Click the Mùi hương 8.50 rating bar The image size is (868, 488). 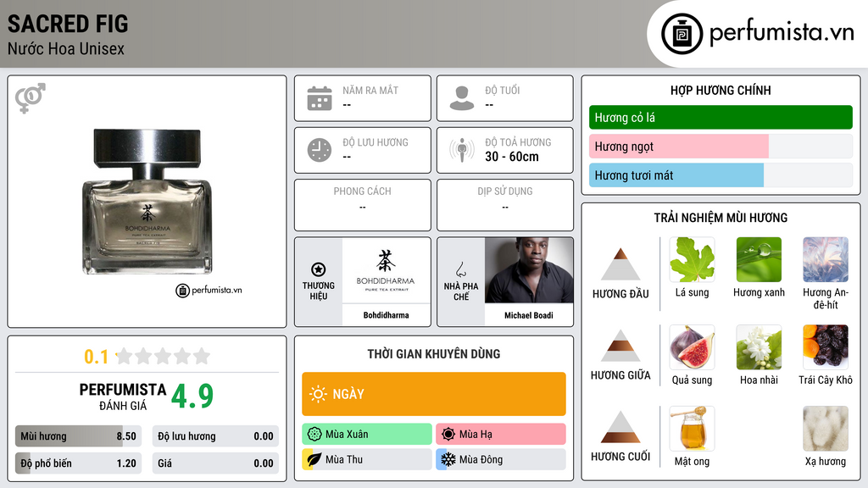[x=78, y=436]
